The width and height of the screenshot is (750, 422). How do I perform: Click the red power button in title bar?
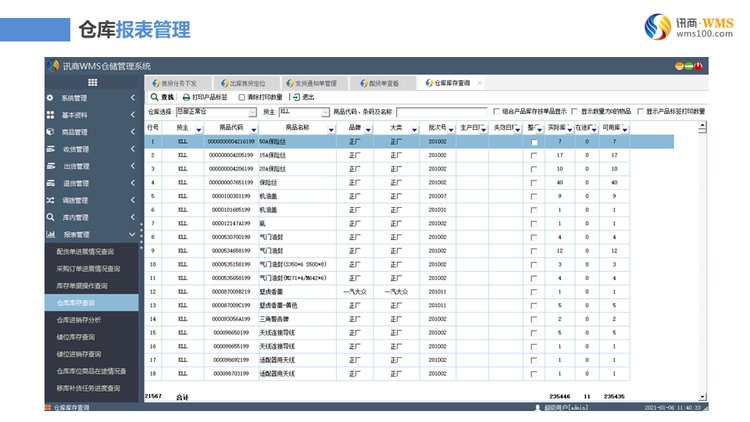pyautogui.click(x=698, y=66)
